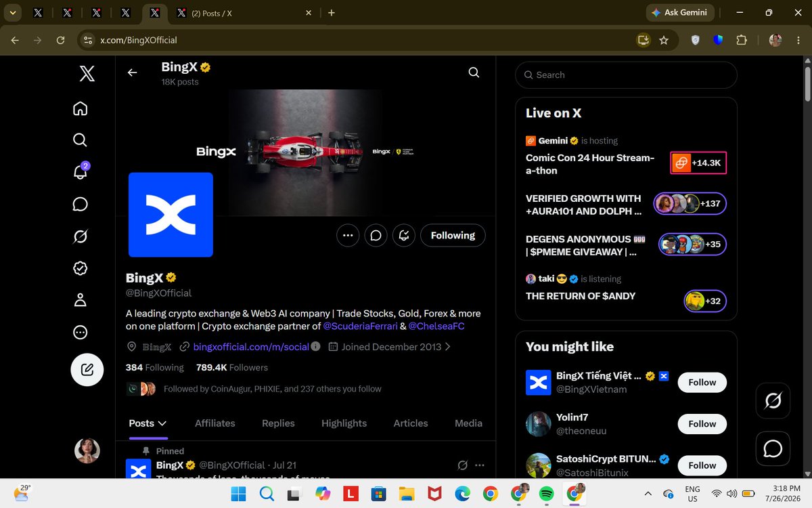The height and width of the screenshot is (508, 812).
Task: Open the X logo home link
Action: (x=87, y=73)
